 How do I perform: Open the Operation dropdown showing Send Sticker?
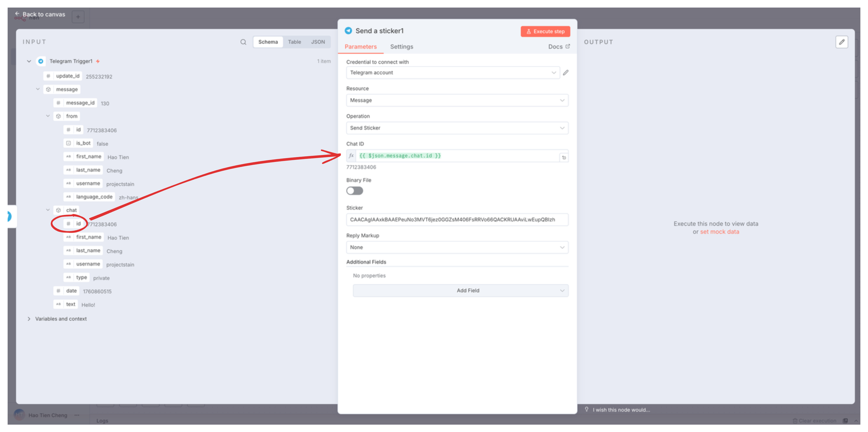457,128
